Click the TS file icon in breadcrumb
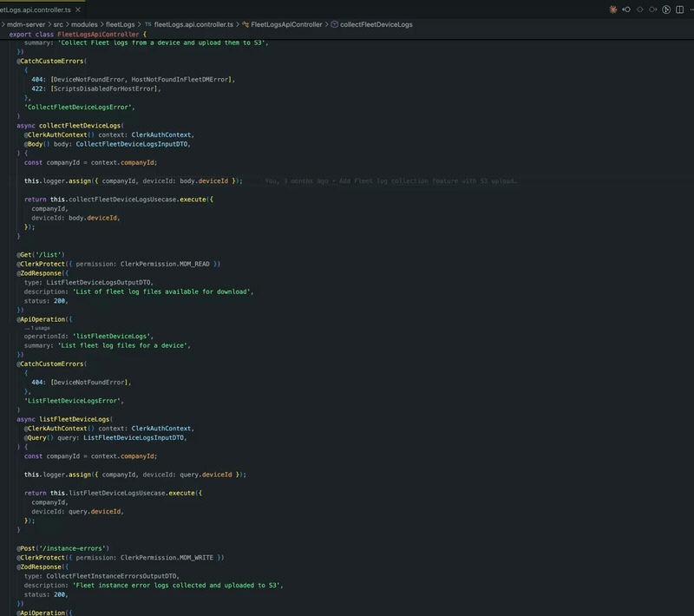 pyautogui.click(x=147, y=24)
